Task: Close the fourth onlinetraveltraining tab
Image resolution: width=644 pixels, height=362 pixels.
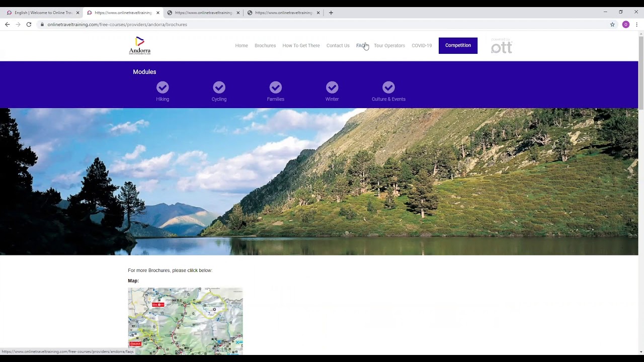Action: click(318, 13)
